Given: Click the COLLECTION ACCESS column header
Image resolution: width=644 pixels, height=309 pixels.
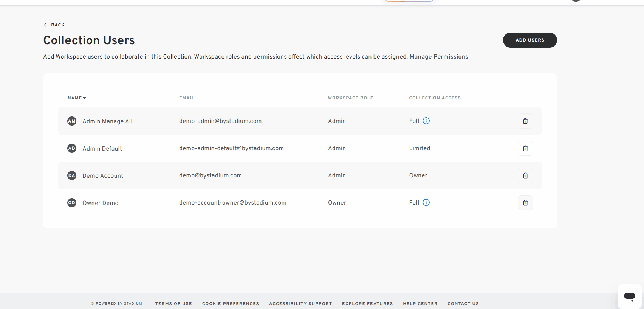Looking at the screenshot, I should click(435, 98).
